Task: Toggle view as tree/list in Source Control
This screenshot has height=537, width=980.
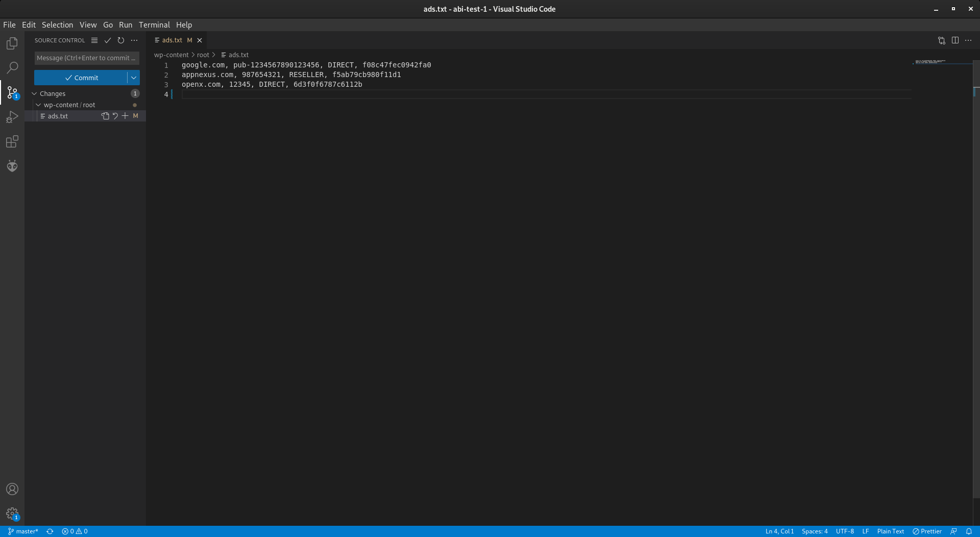Action: 94,40
